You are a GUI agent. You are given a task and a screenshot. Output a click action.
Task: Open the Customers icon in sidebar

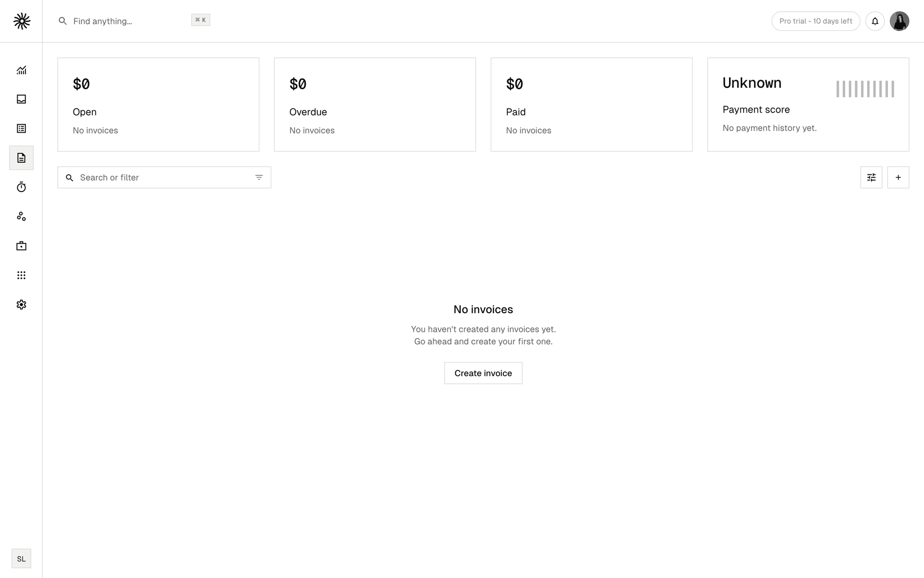click(x=21, y=217)
